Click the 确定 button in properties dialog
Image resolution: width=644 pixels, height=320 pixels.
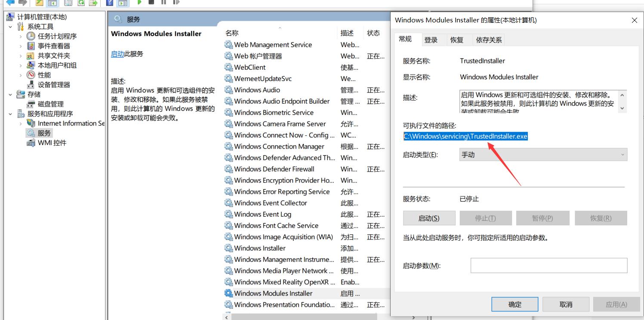point(515,304)
